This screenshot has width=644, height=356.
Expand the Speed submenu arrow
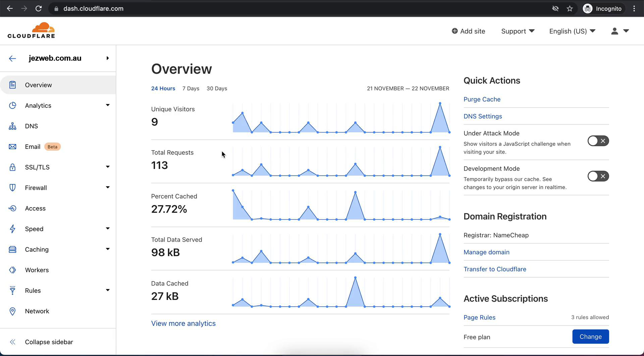click(x=108, y=229)
